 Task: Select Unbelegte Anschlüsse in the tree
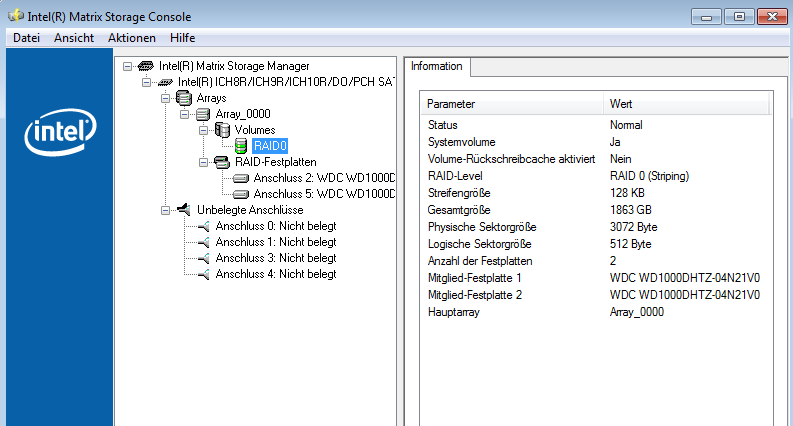(x=250, y=210)
